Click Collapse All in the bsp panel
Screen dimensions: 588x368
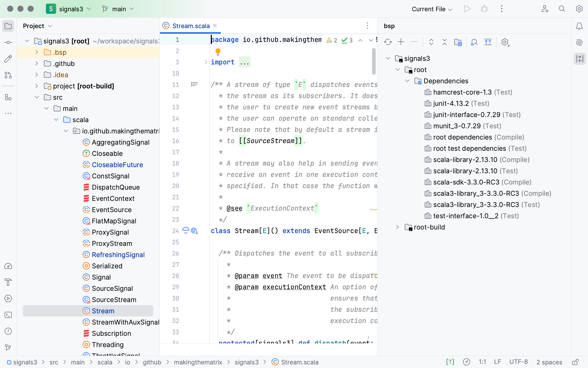tap(445, 42)
